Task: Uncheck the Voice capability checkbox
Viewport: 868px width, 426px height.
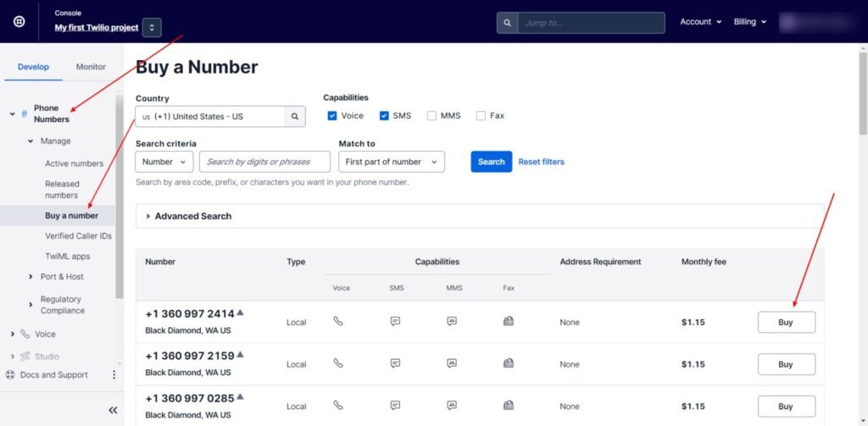Action: click(x=332, y=116)
